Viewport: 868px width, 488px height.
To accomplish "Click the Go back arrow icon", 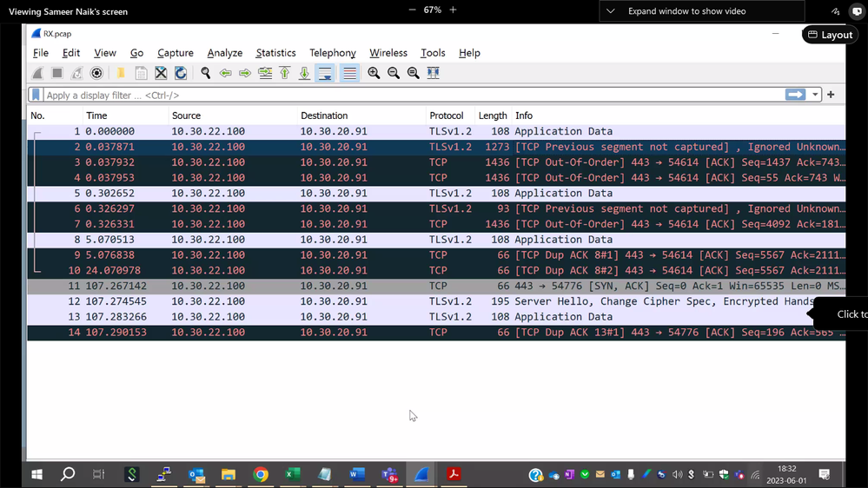I will 226,74.
